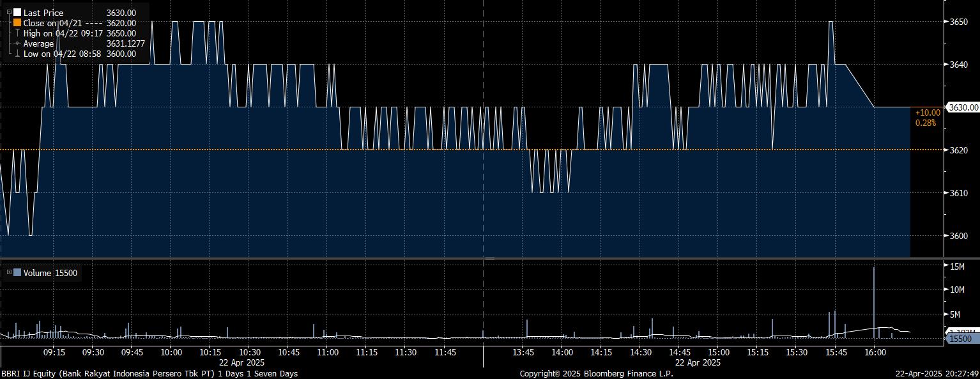980x379 pixels.
Task: Click the Last Price value 3630.00
Action: 121,13
